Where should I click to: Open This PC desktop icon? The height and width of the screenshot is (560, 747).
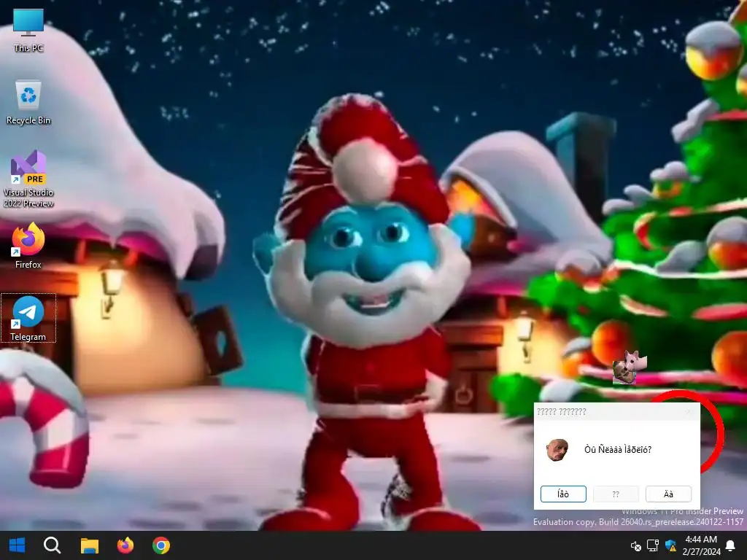tap(28, 31)
